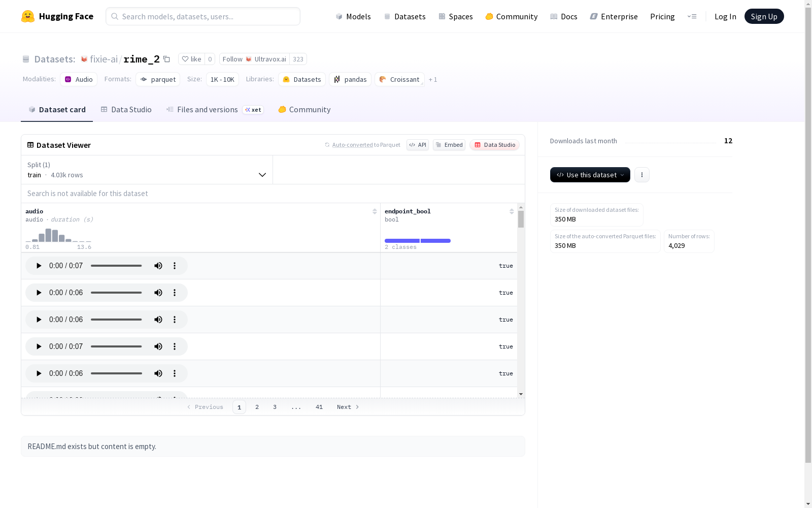
Task: Click the Embed button
Action: [449, 145]
